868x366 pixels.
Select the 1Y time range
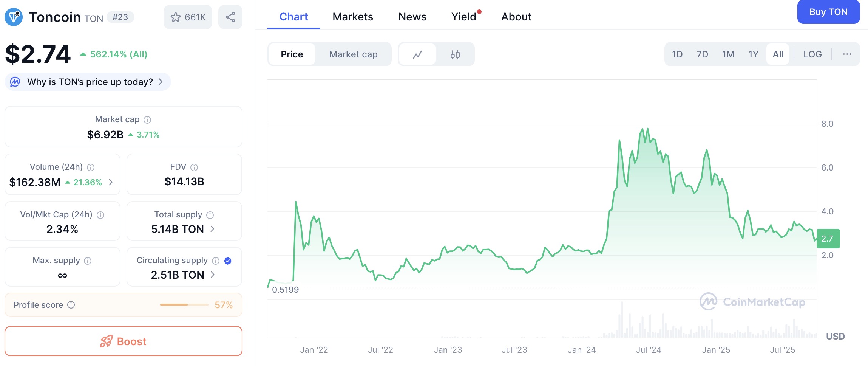coord(753,54)
